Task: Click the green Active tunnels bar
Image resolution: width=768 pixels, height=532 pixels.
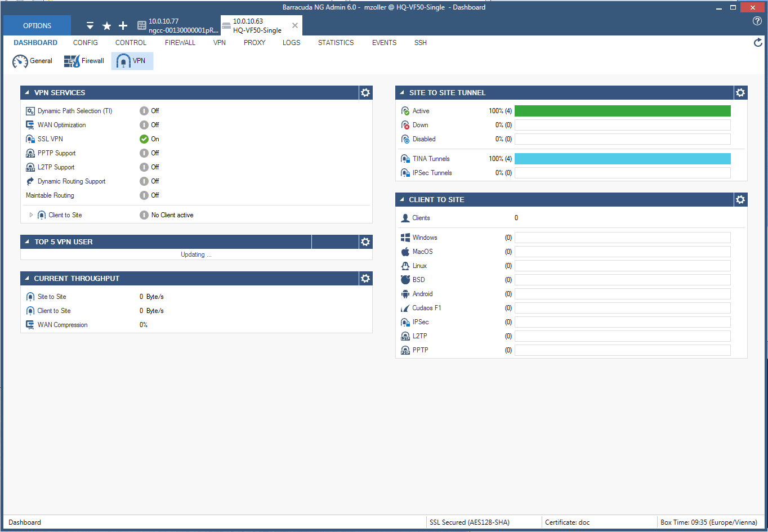Action: (623, 111)
